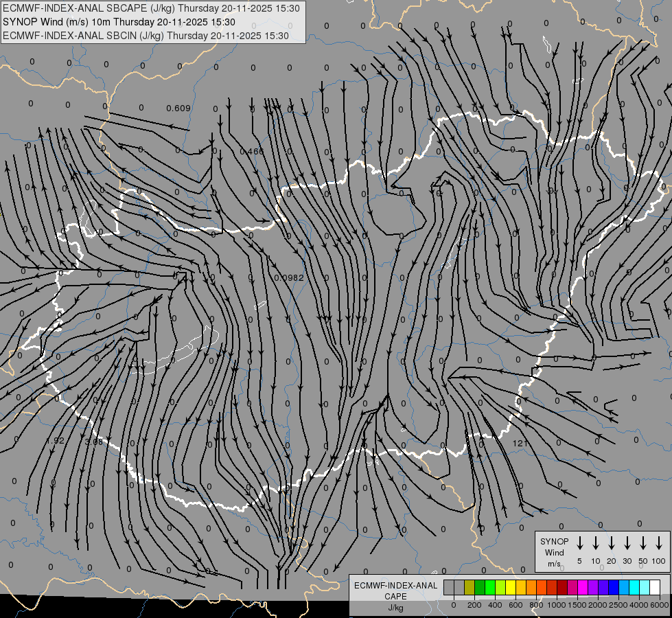Click the 0.609 value on the map
This screenshot has width=672, height=618.
coord(178,108)
